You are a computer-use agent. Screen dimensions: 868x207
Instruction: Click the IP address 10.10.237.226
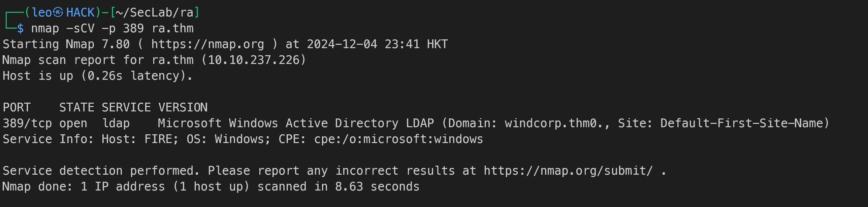click(x=254, y=60)
